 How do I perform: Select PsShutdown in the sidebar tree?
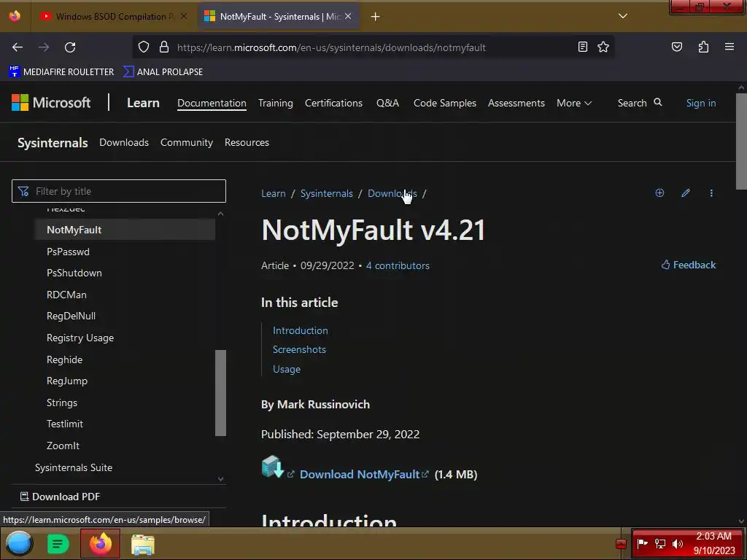74,273
